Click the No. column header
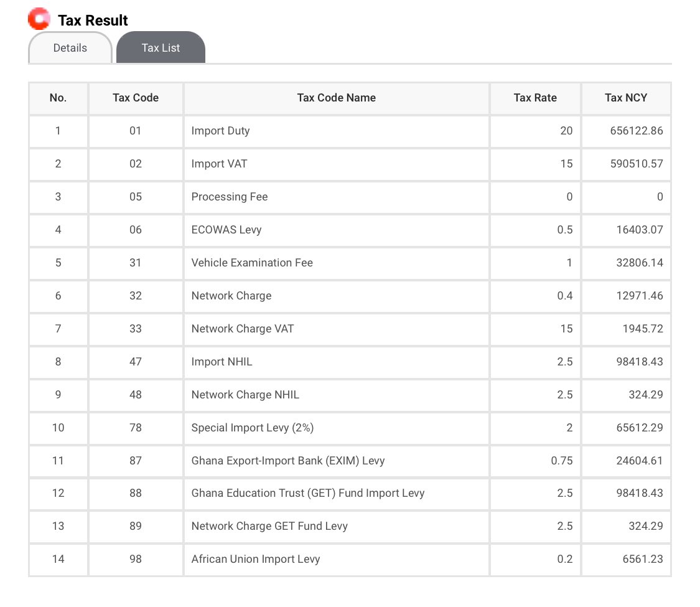700x607 pixels. pyautogui.click(x=58, y=98)
